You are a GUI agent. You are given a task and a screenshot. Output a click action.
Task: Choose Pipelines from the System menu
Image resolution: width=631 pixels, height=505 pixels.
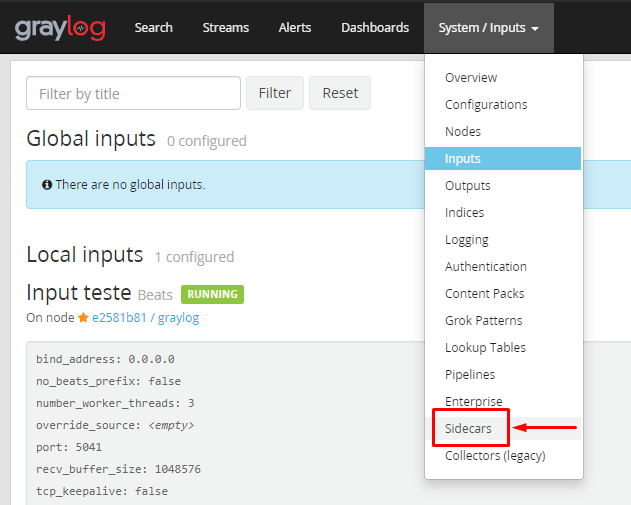[470, 375]
